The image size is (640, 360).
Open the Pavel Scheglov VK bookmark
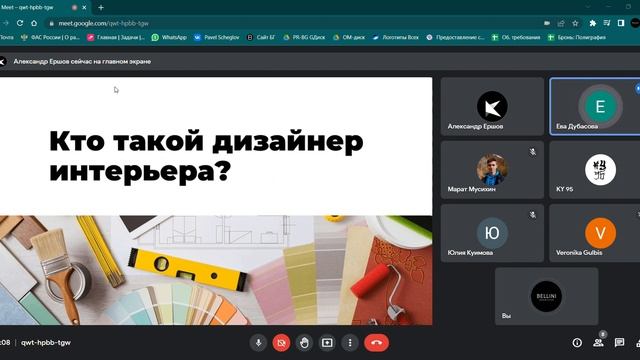216,37
